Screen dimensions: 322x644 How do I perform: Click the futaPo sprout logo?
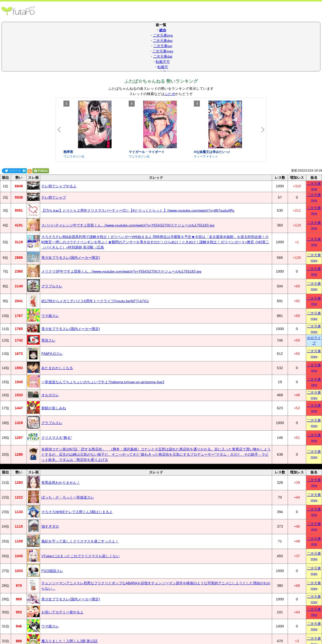18,11
